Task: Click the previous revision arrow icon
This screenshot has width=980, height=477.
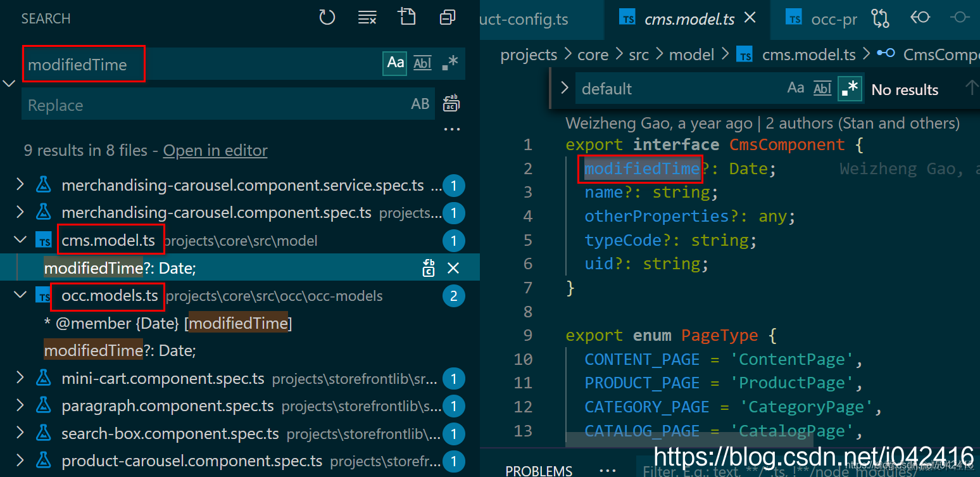Action: click(920, 18)
